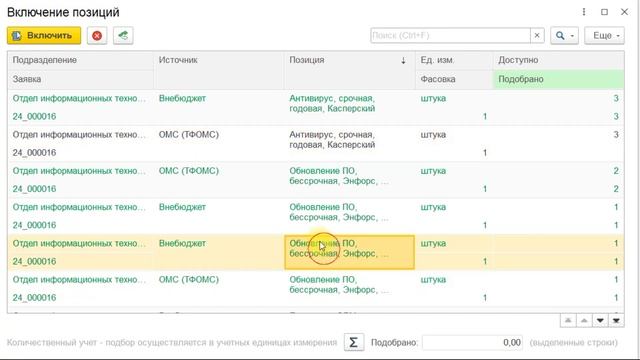Click ОМС (ТФОМС) in the second table row
640x360 pixels.
(x=189, y=135)
